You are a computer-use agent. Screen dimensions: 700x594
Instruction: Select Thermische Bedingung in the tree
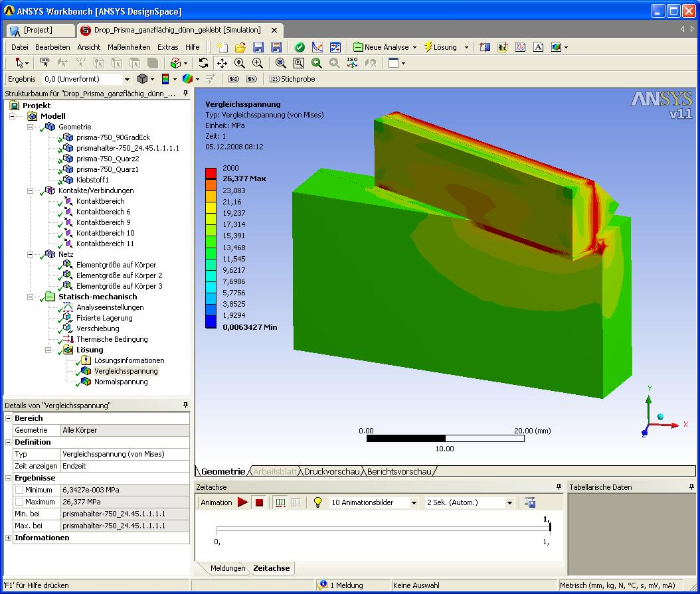tap(112, 339)
